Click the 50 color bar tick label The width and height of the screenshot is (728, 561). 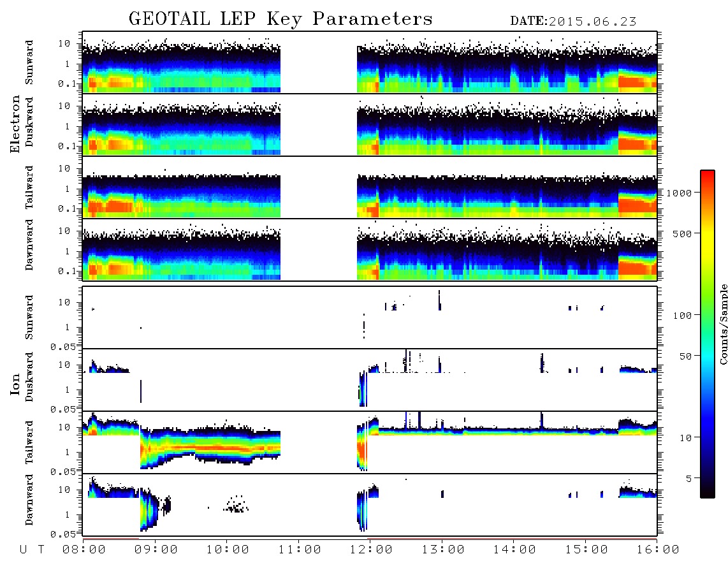[686, 356]
